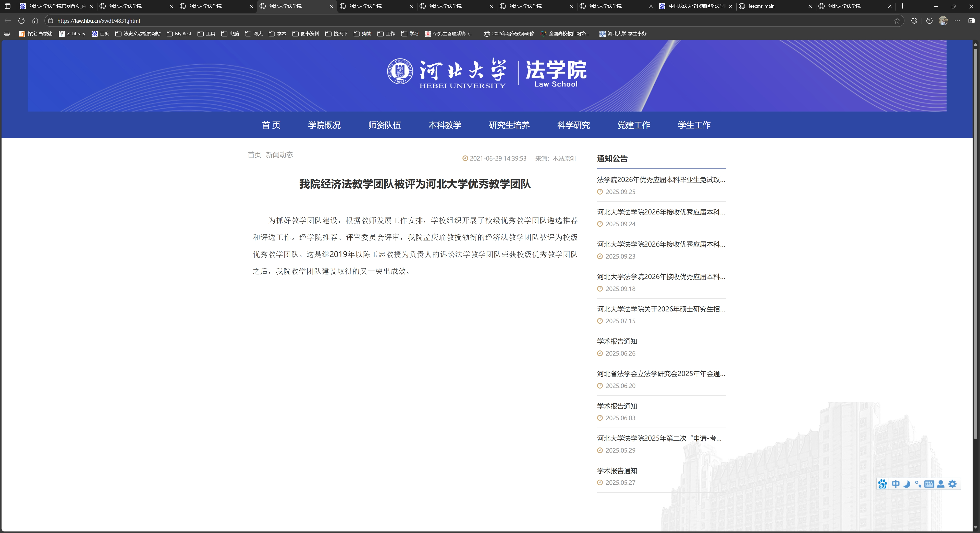Open 师资队伍 navigation menu item
Screen dimensions: 980x533
[x=384, y=125]
